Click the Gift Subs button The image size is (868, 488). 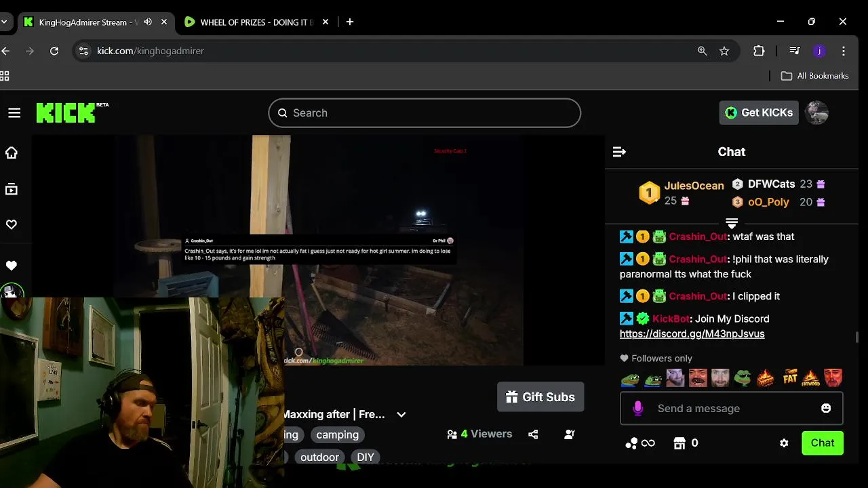click(x=540, y=397)
